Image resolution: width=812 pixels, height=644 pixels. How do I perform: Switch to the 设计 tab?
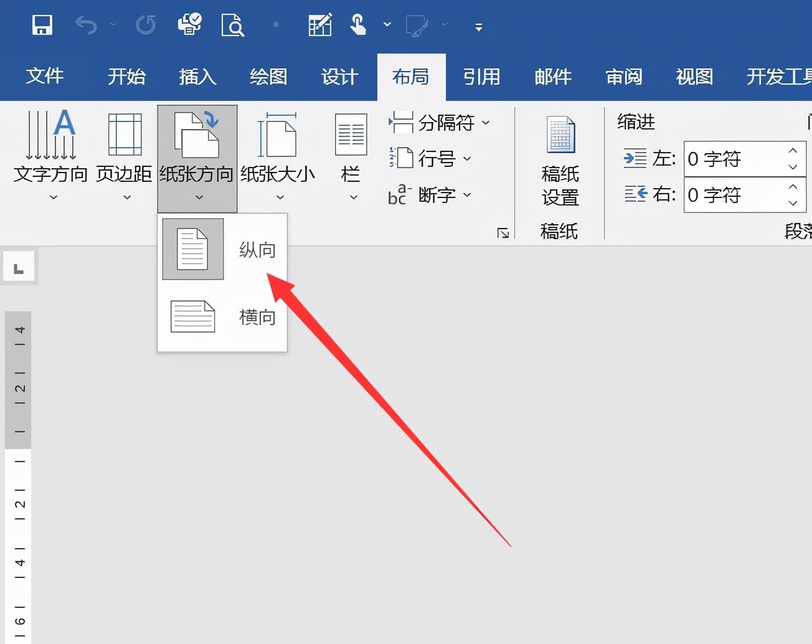339,77
